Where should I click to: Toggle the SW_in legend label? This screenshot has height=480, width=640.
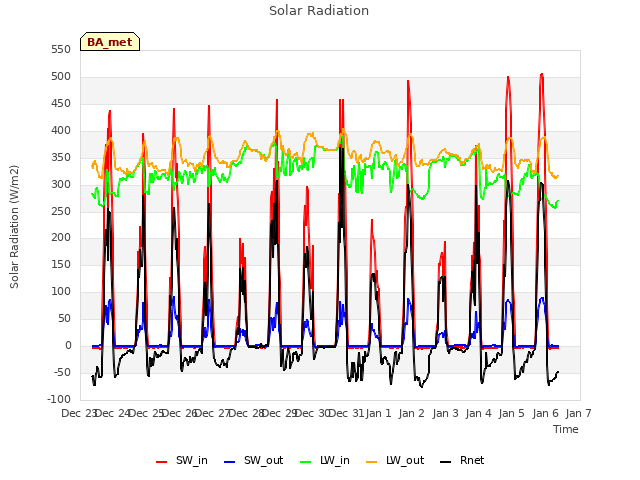pos(192,460)
